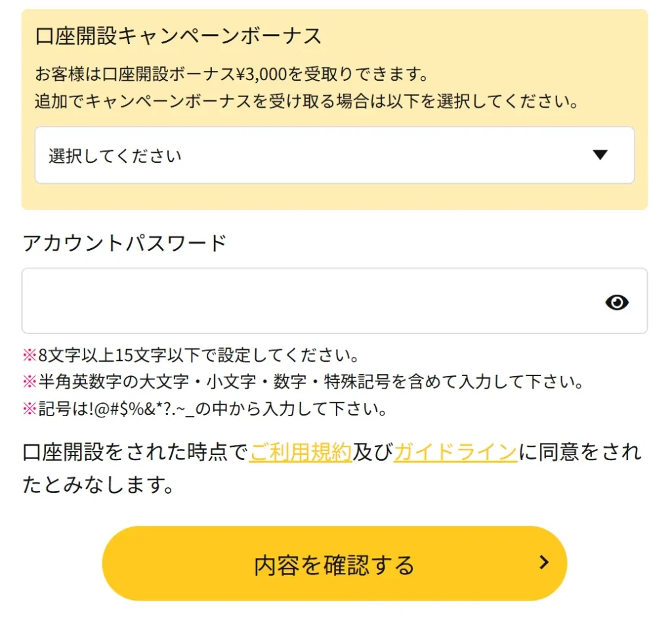This screenshot has width=672, height=619.
Task: Click the chevron on the confirm button
Action: [543, 563]
